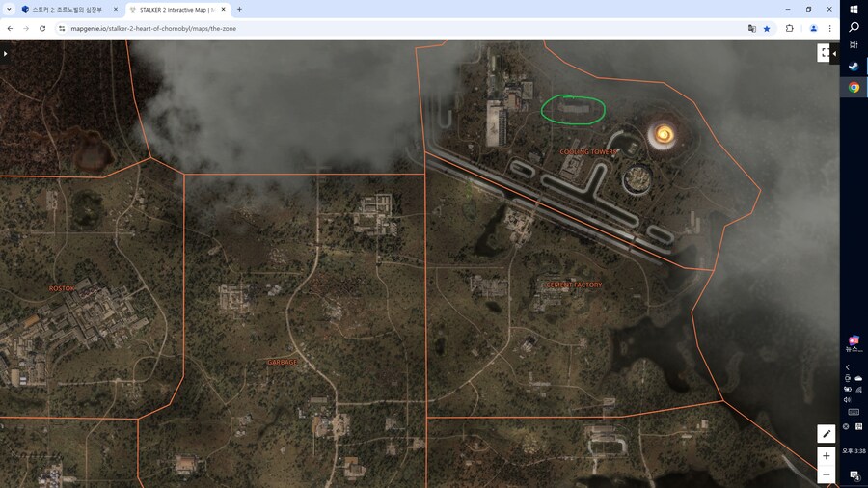Select the STALKER 2 Interactive Map tab
The image size is (868, 488).
(x=174, y=9)
